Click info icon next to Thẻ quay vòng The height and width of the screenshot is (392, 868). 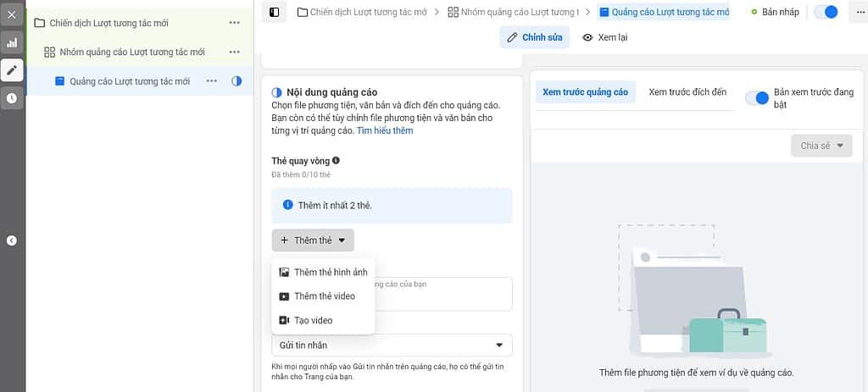[336, 161]
